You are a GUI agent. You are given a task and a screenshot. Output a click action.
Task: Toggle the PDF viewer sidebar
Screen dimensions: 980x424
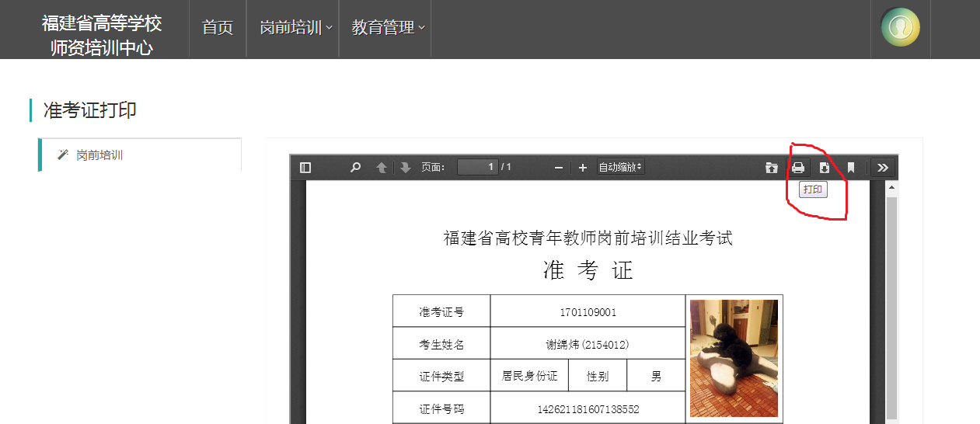tap(305, 168)
